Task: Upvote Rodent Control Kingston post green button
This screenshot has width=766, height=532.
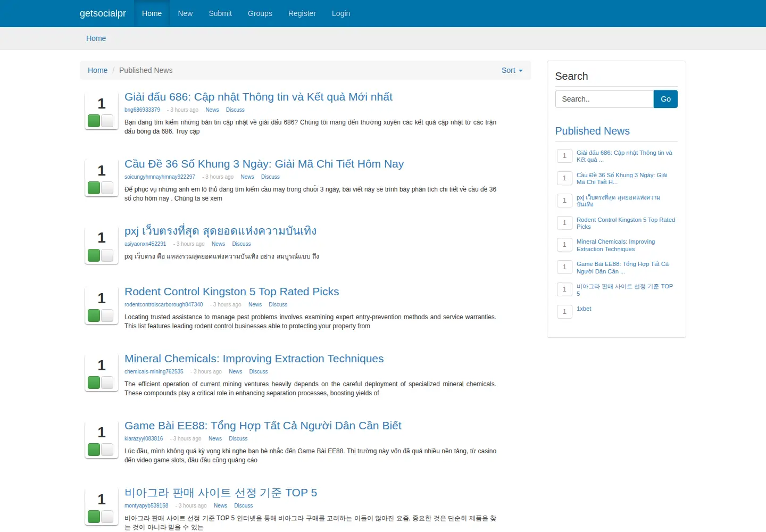Action: 94,315
